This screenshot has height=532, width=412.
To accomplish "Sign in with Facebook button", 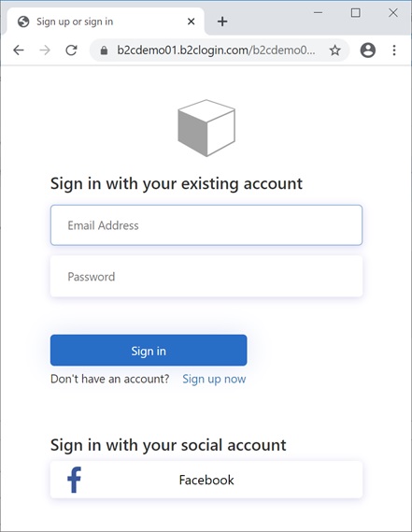I will tap(206, 480).
